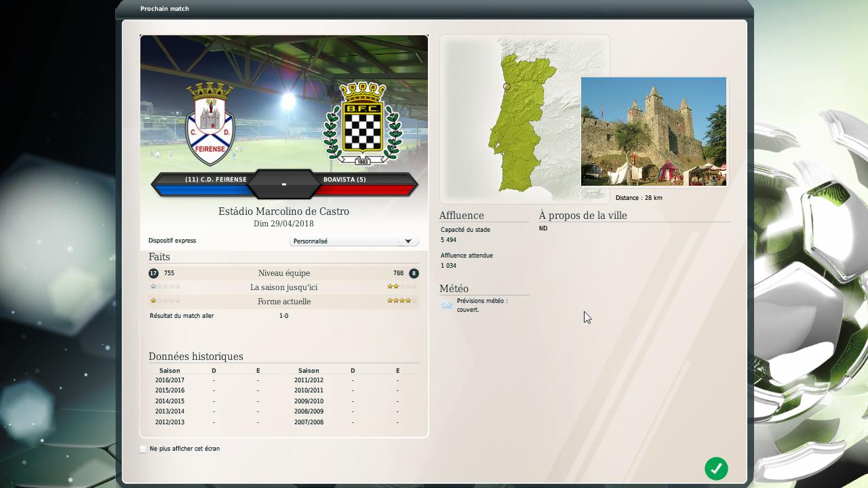Image resolution: width=868 pixels, height=488 pixels.
Task: Click 'Estádio Marcolino de Castro' stadium name
Action: (283, 211)
